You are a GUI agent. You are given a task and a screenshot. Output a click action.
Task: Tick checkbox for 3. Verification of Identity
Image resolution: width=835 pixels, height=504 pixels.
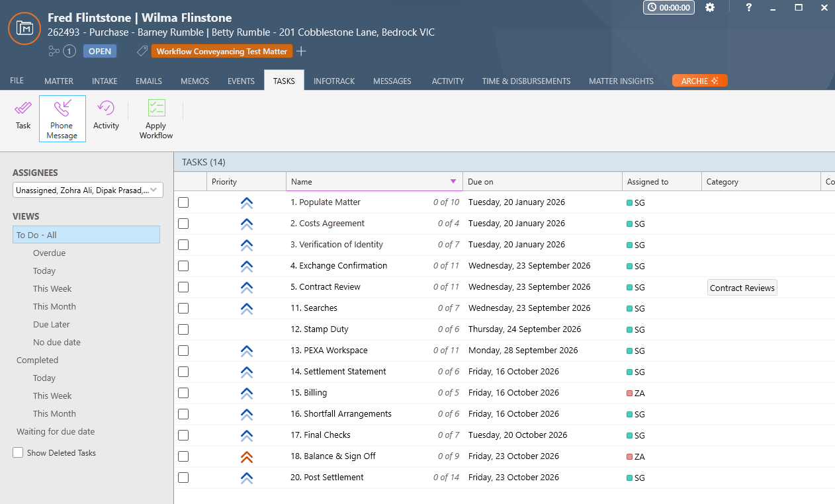(183, 245)
